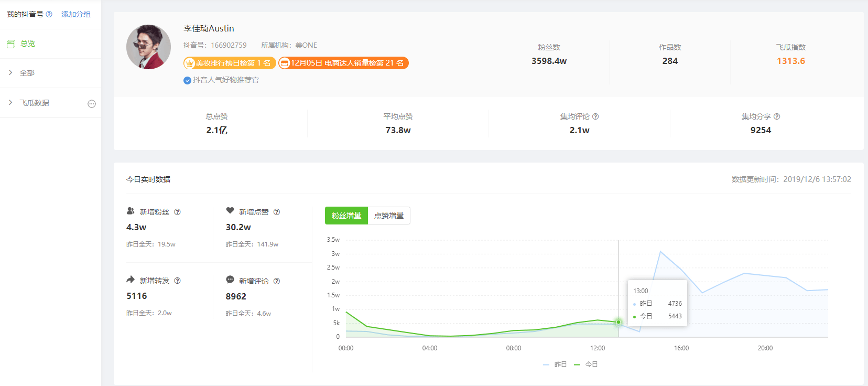Click help icon beside 我的抖音号
The image size is (868, 386).
(49, 14)
